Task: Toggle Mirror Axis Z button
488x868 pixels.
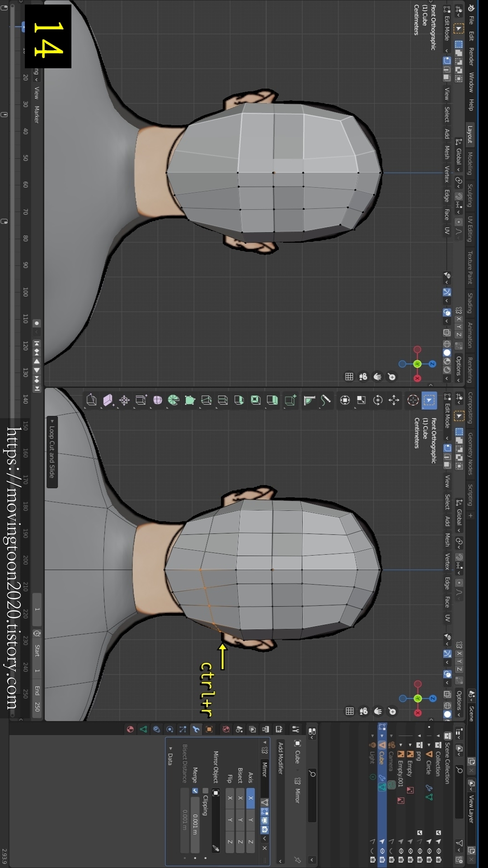Action: (x=251, y=842)
